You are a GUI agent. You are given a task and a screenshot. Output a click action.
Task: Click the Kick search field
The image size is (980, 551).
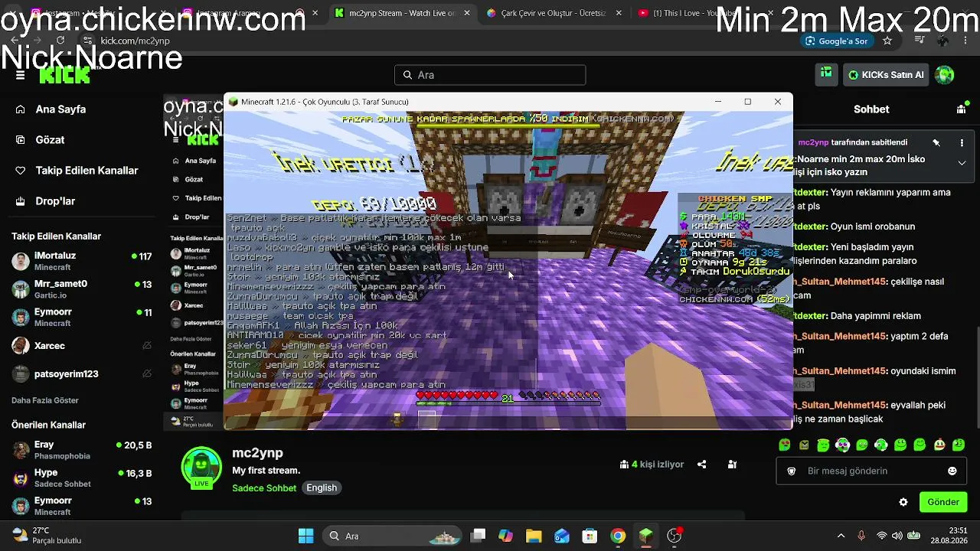point(490,75)
